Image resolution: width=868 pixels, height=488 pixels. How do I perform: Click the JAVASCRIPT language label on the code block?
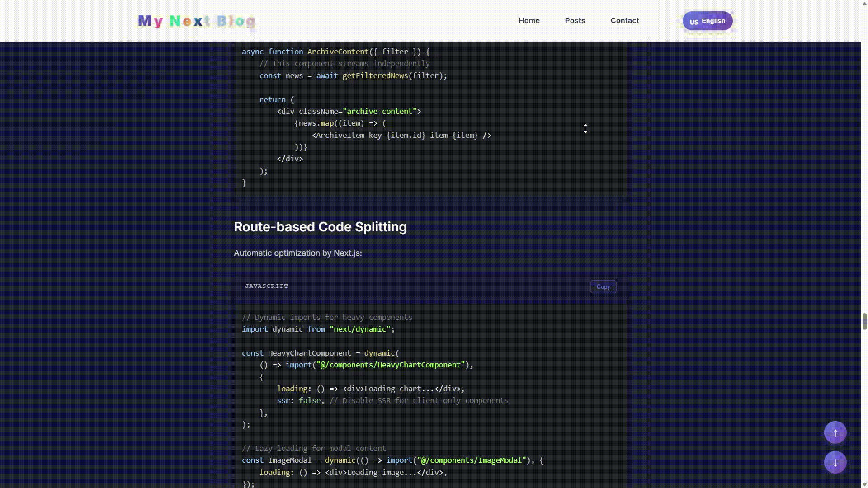coord(266,286)
